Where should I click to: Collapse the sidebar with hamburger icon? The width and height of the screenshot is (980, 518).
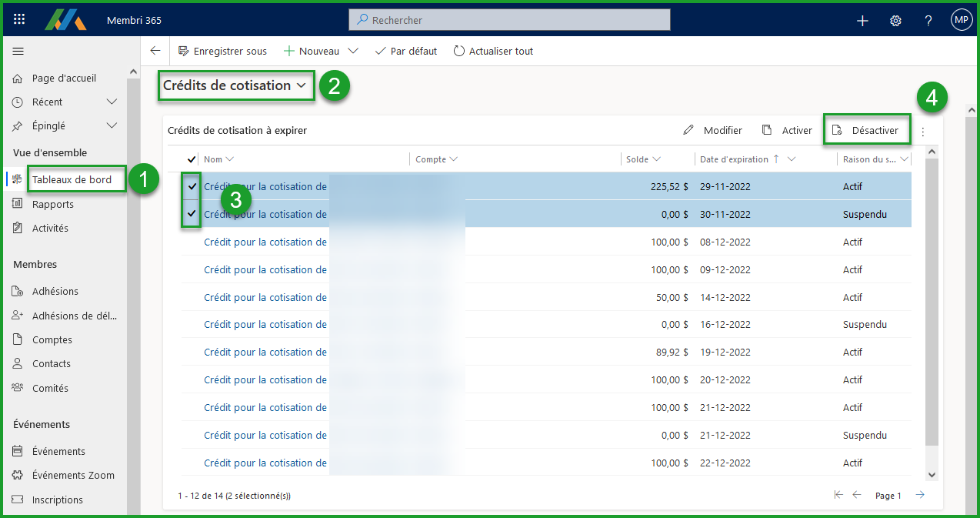click(x=18, y=52)
